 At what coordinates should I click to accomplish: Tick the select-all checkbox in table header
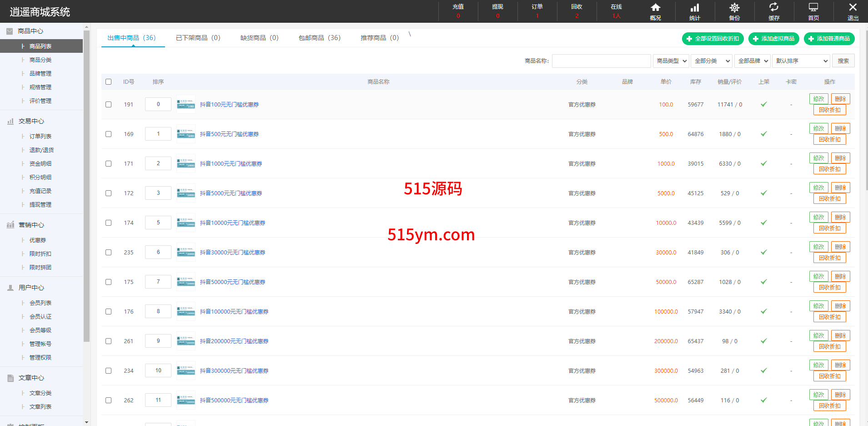[x=108, y=82]
